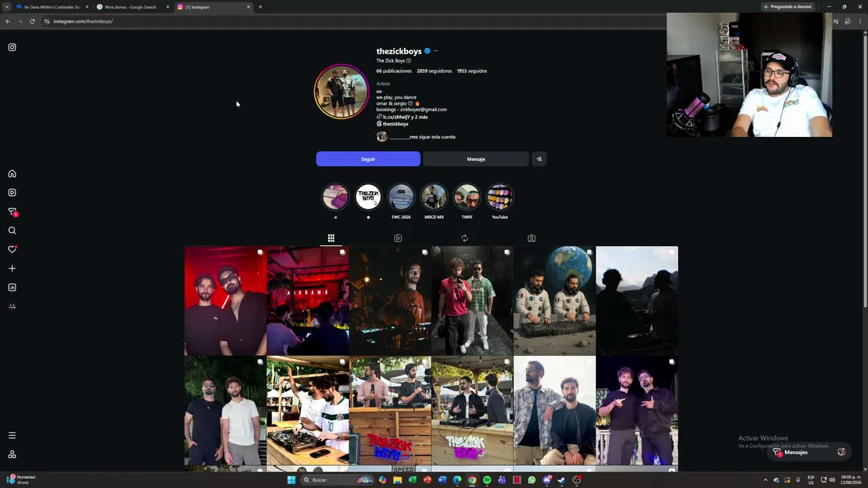Open the Windows Start menu
The image size is (868, 488).
(292, 480)
